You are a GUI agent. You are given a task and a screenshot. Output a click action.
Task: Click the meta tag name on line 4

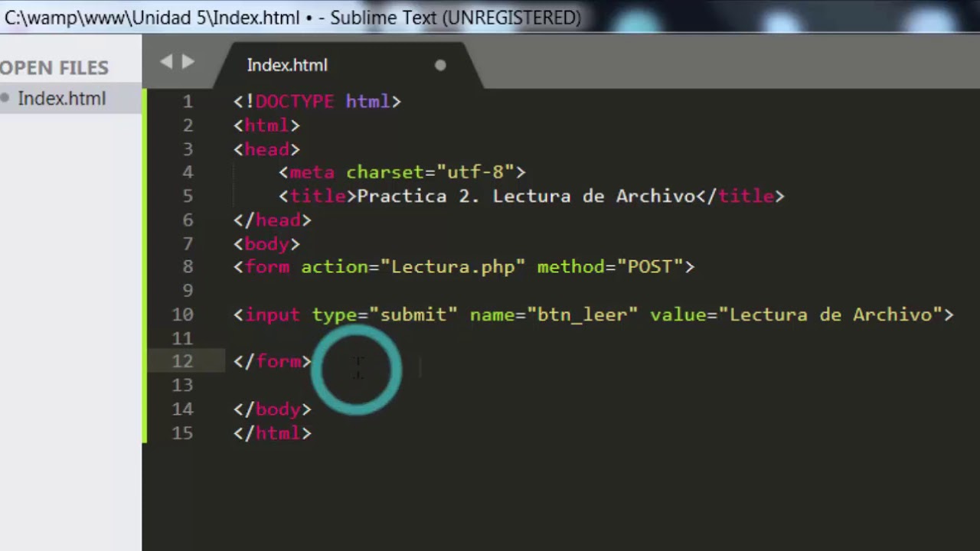point(312,173)
